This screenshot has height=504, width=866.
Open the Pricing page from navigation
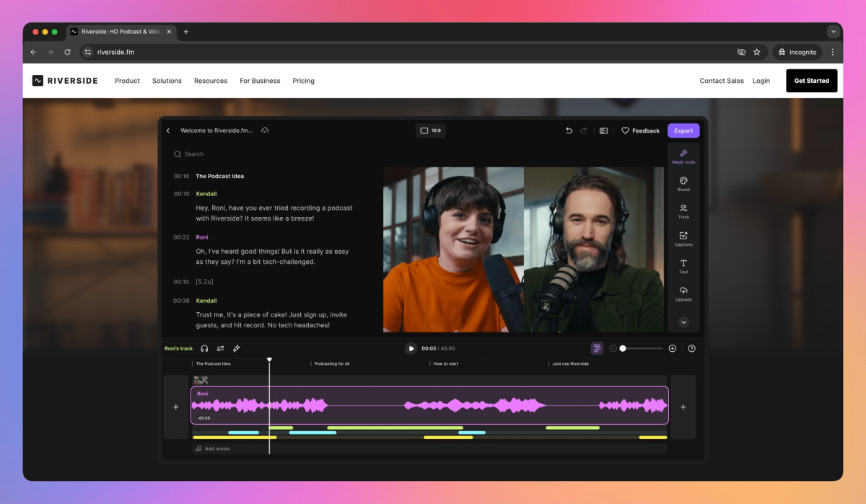point(303,81)
